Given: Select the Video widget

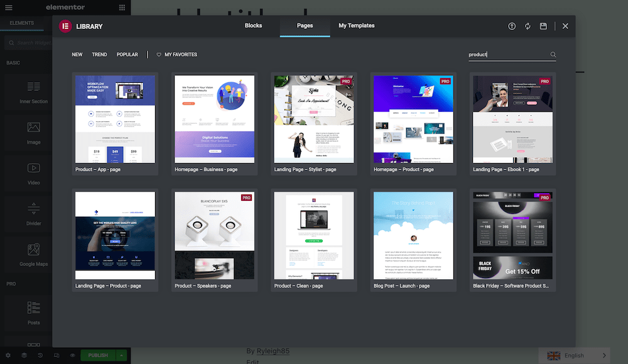Looking at the screenshot, I should (x=34, y=174).
